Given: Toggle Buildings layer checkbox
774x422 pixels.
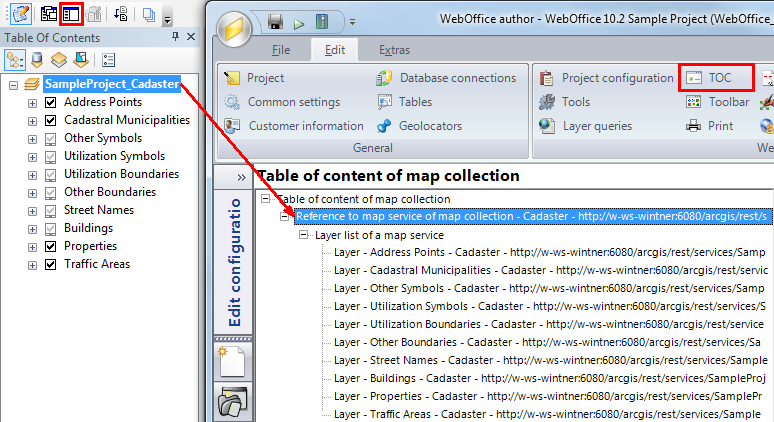Looking at the screenshot, I should (x=50, y=229).
